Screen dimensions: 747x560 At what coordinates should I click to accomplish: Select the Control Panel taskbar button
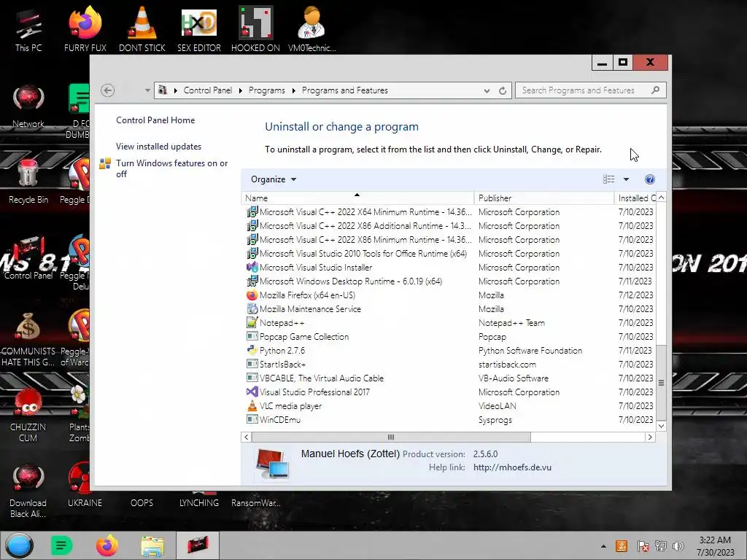tap(198, 545)
